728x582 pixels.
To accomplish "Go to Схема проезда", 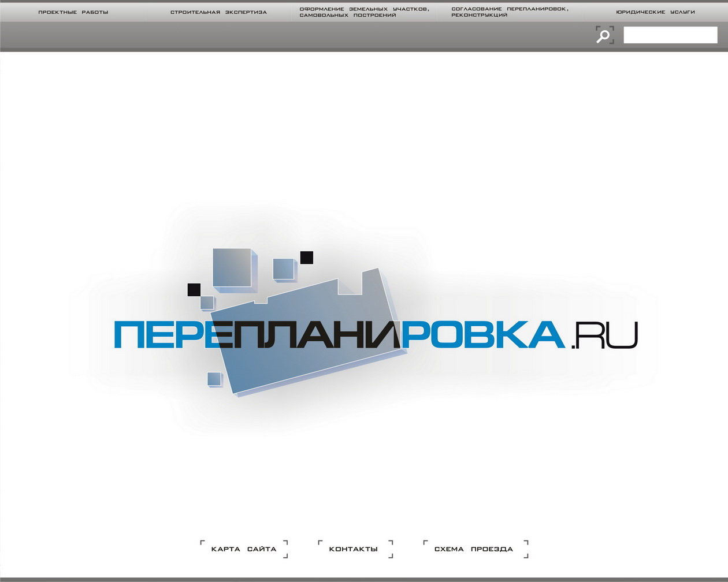I will [x=474, y=549].
